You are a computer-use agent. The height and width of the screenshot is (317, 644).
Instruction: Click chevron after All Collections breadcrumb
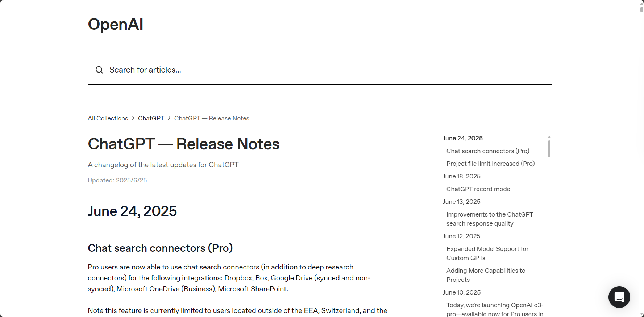[x=133, y=118]
